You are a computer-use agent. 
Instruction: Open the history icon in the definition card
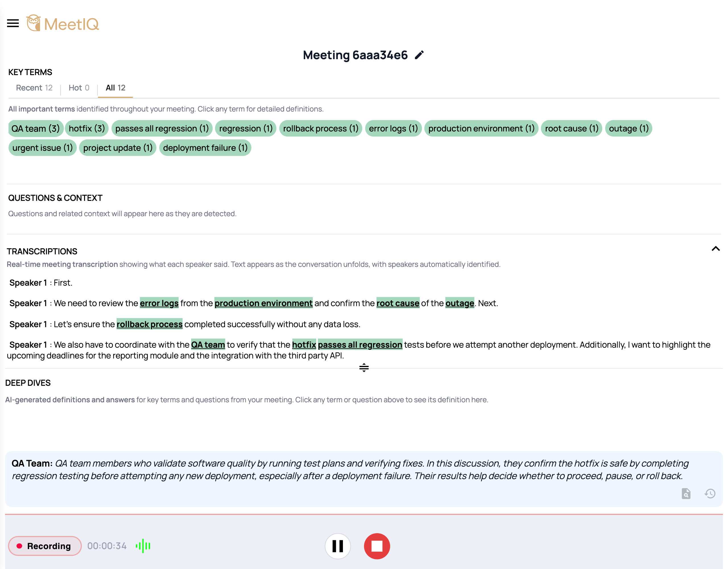[710, 493]
